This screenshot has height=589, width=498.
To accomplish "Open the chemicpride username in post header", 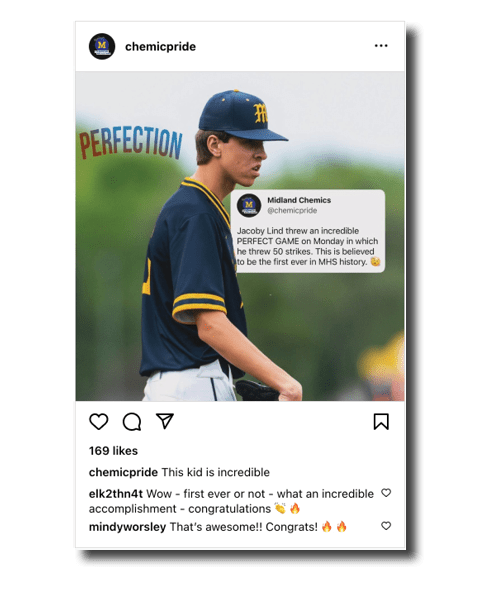I will tap(160, 47).
